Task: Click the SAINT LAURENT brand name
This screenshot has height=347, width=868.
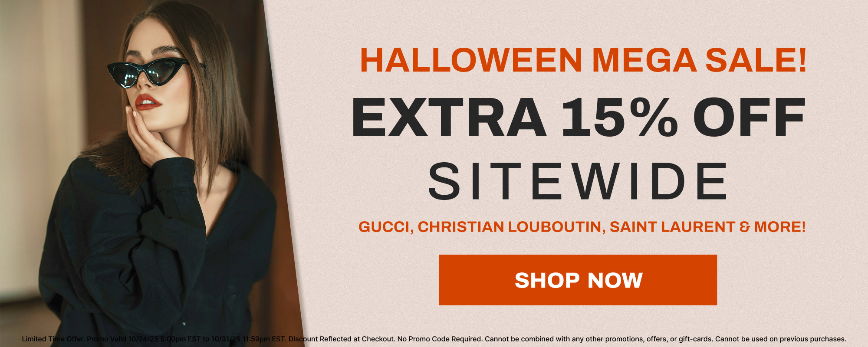Action: tap(672, 227)
